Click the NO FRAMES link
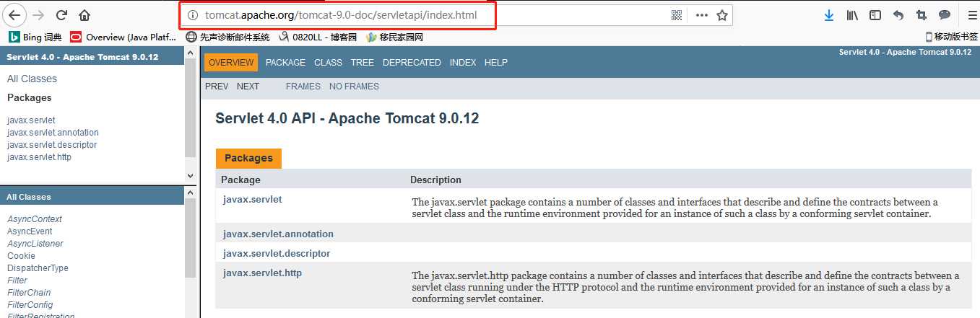 pyautogui.click(x=354, y=87)
